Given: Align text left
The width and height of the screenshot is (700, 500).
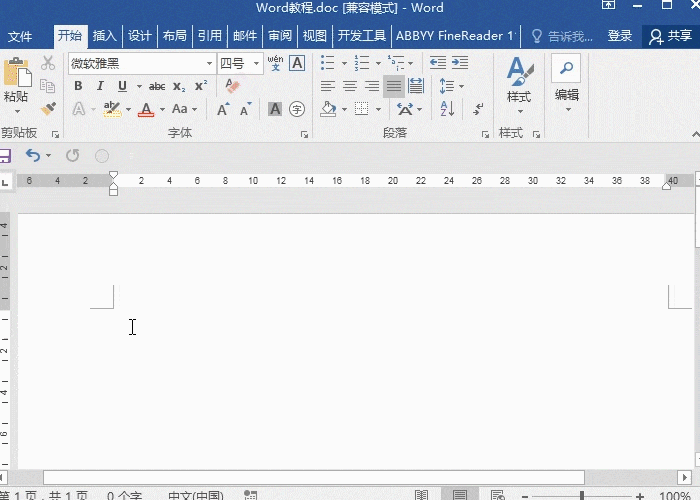Looking at the screenshot, I should 328,86.
